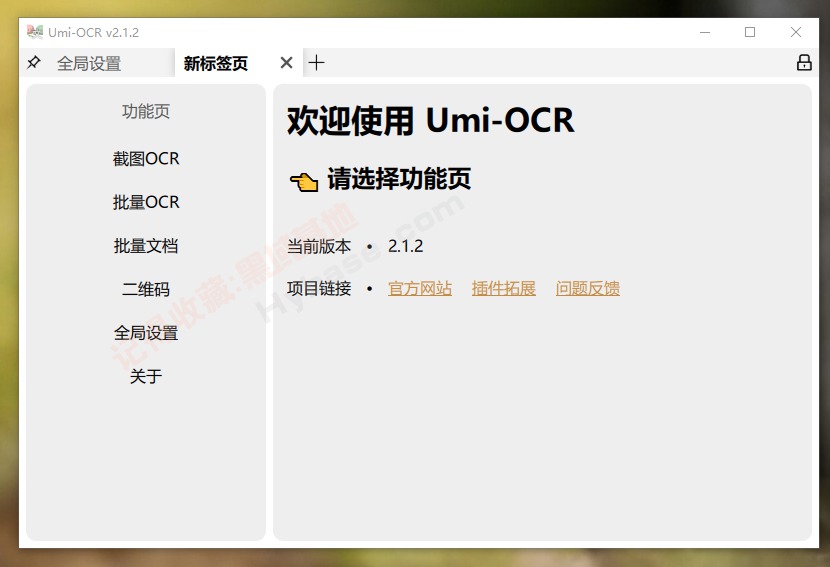Select the 新标签页 tab
This screenshot has height=567, width=830.
(215, 64)
